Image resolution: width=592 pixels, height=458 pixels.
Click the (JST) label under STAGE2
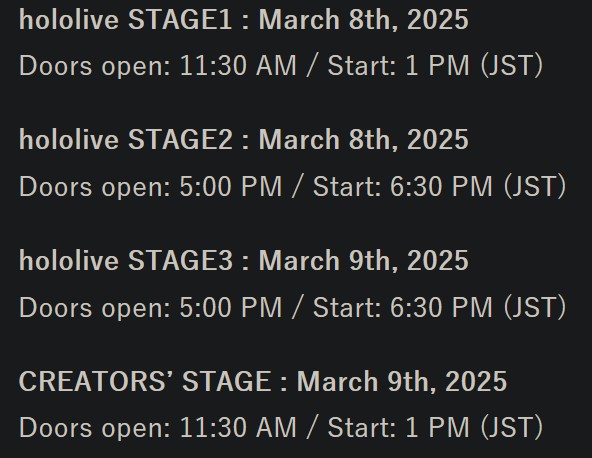point(535,187)
